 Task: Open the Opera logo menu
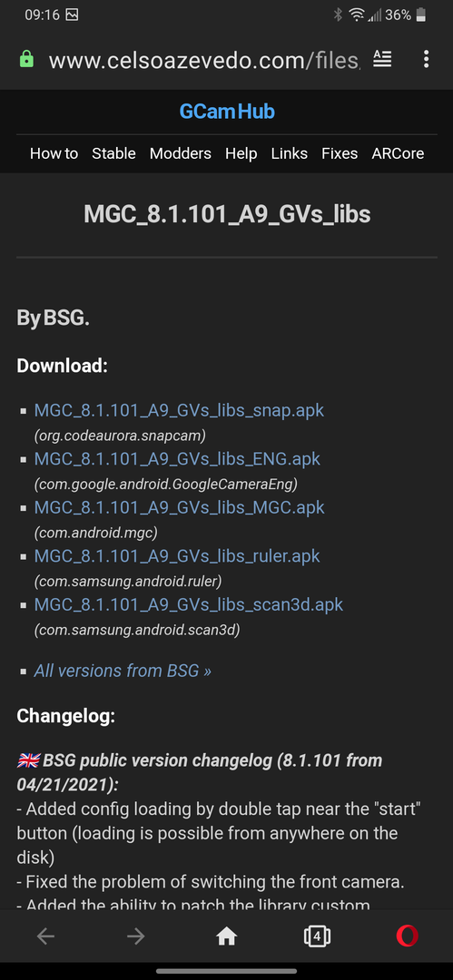pos(408,936)
